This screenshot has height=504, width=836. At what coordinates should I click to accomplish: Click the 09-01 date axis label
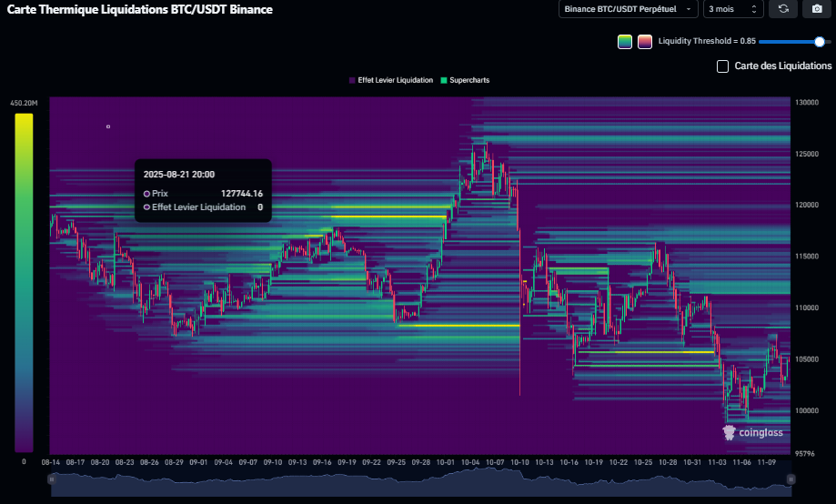pos(198,462)
